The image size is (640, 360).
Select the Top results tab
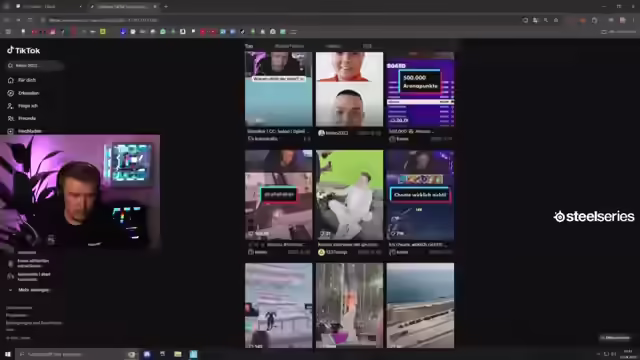(249, 46)
